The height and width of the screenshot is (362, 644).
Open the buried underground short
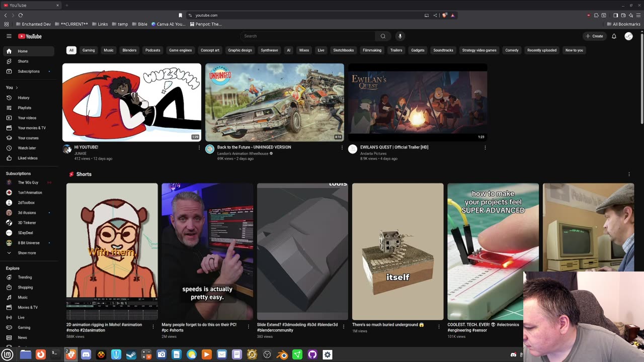click(398, 251)
